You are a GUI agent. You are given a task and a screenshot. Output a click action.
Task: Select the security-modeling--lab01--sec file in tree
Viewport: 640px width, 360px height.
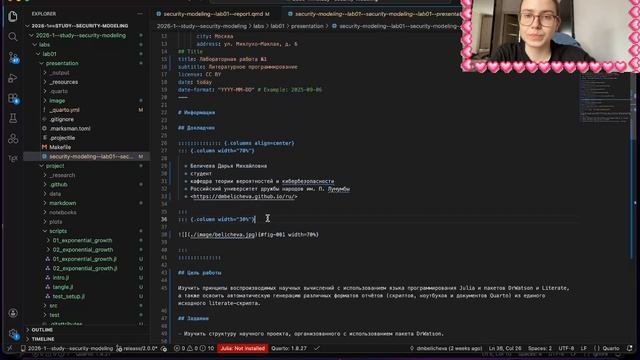[x=87, y=156]
